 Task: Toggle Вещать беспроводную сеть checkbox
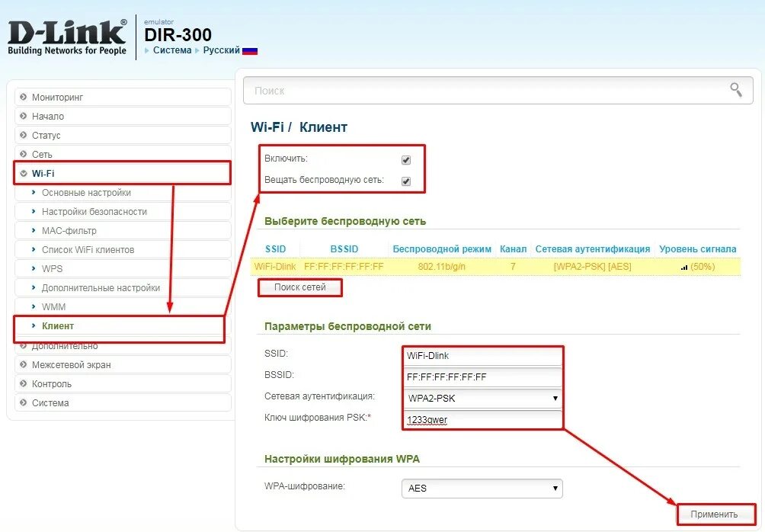coord(406,181)
